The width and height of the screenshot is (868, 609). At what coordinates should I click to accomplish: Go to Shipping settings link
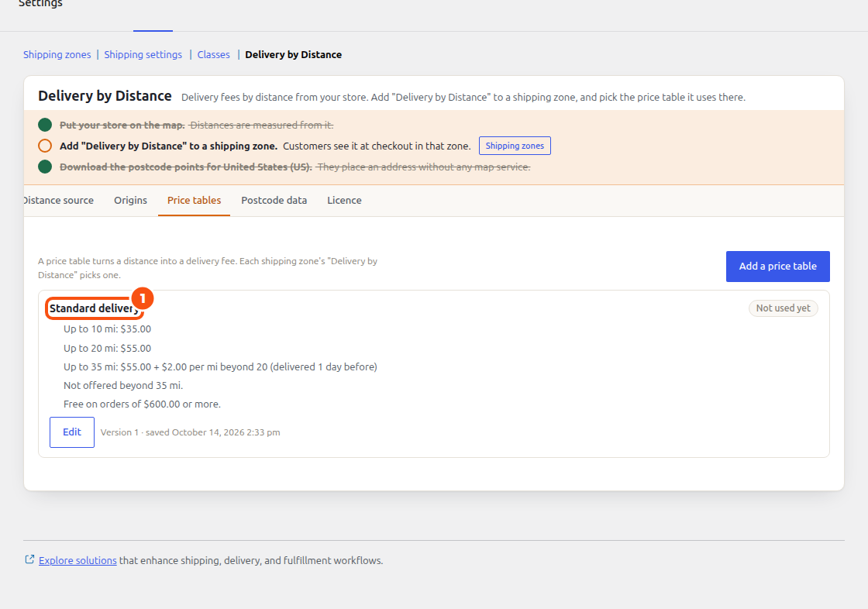[143, 54]
